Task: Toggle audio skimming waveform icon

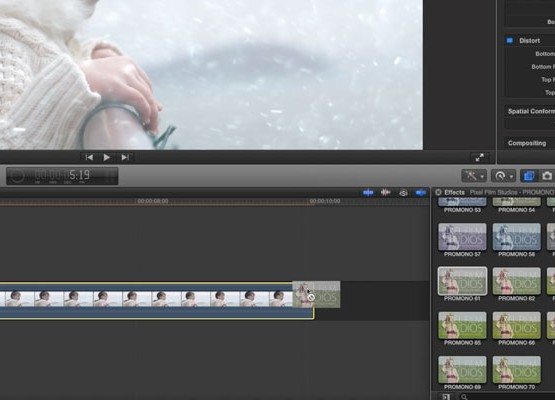Action: [x=385, y=193]
